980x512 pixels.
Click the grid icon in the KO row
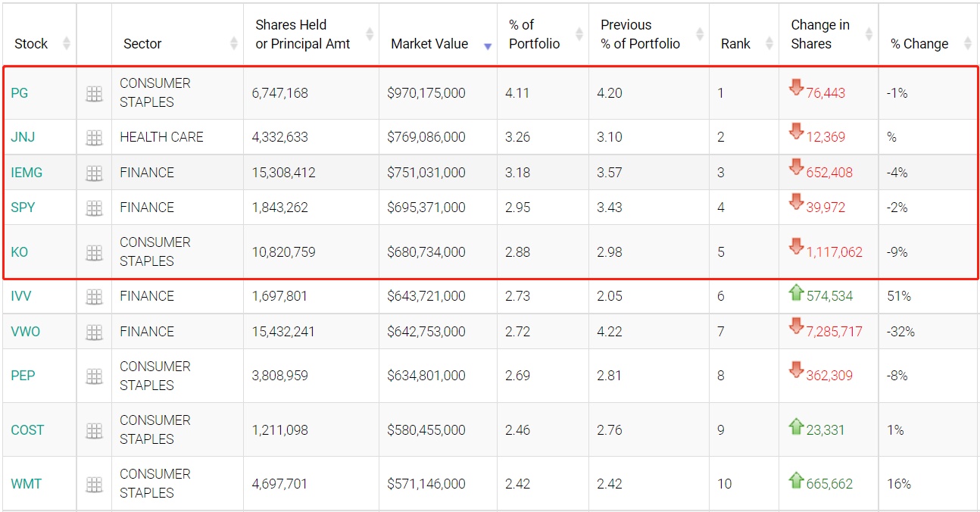[x=94, y=253]
